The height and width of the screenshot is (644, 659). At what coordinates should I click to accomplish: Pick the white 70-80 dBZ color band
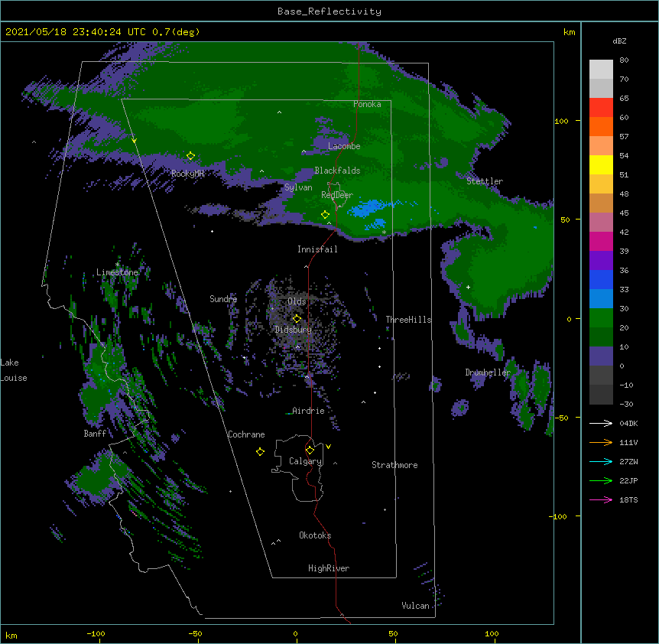[x=601, y=69]
